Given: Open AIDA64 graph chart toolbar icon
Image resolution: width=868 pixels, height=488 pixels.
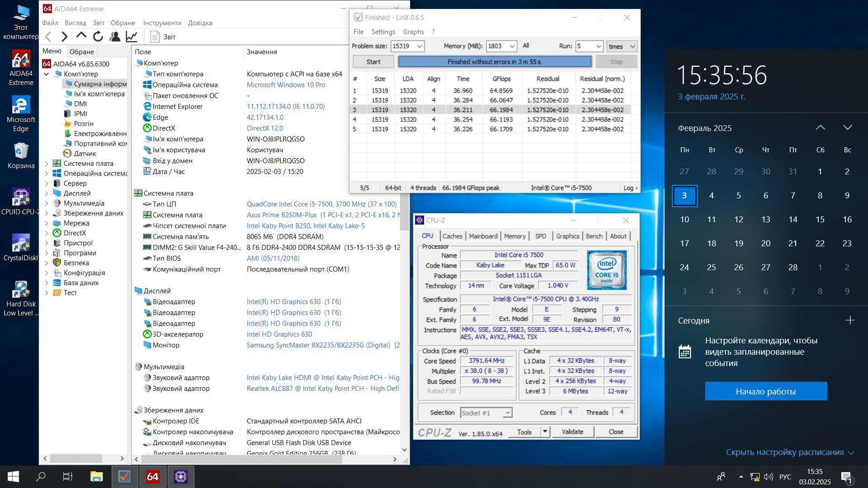Looking at the screenshot, I should [132, 37].
